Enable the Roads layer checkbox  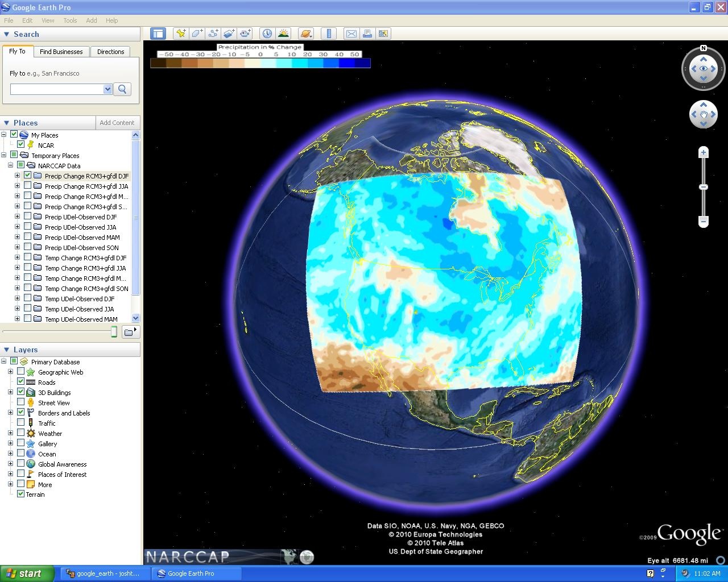point(21,382)
